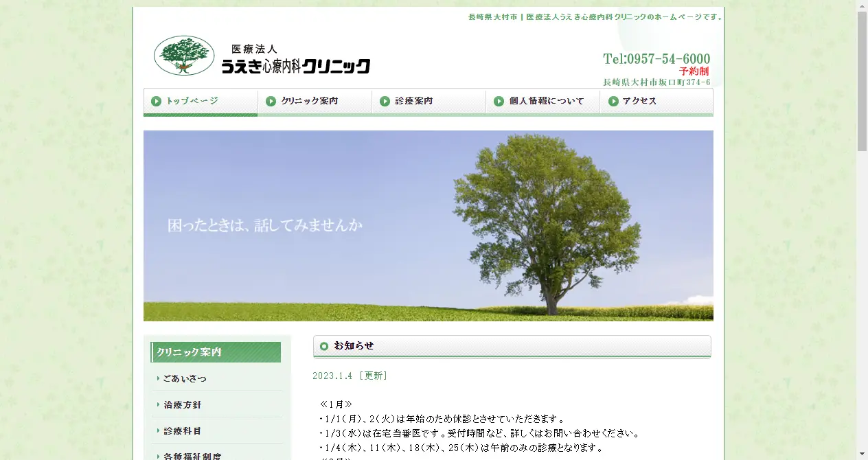Viewport: 868px width, 460px height.
Task: Click the arrow bullet beside ごあいさつ
Action: tap(157, 378)
